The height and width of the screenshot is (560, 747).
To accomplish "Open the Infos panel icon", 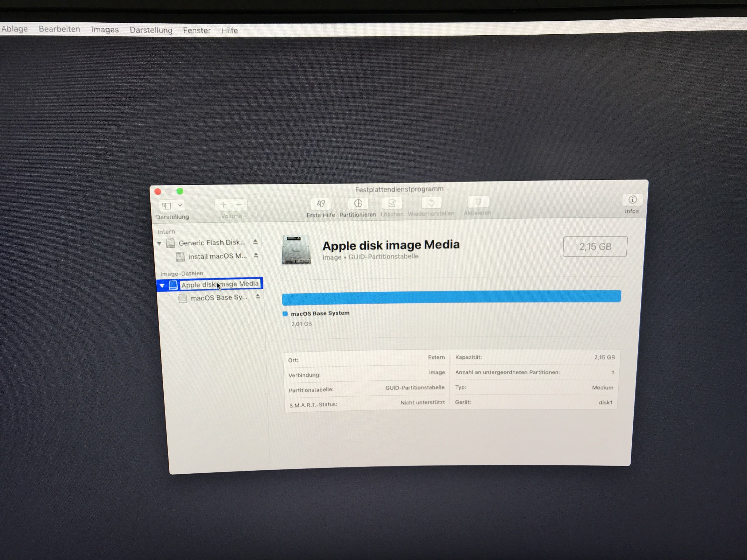I will click(632, 200).
